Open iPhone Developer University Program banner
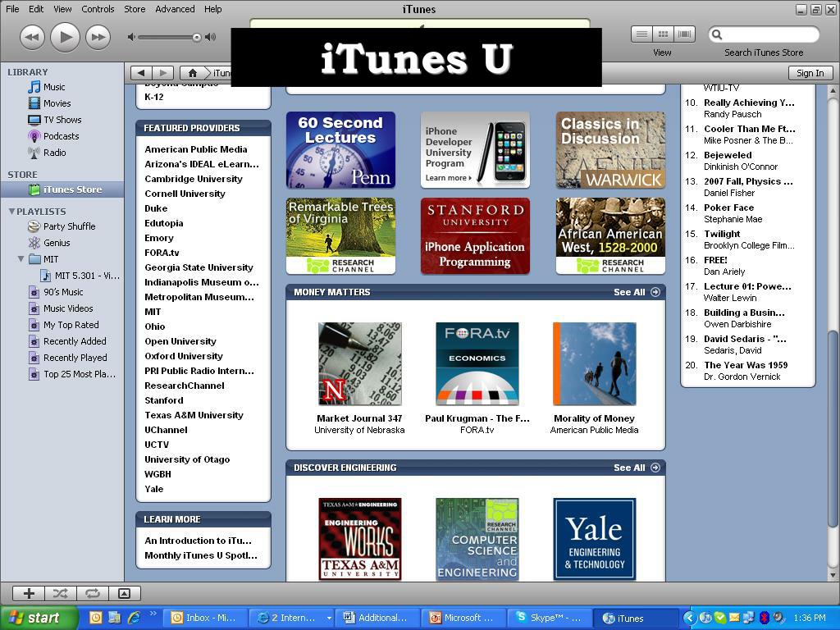The height and width of the screenshot is (630, 840). point(475,150)
